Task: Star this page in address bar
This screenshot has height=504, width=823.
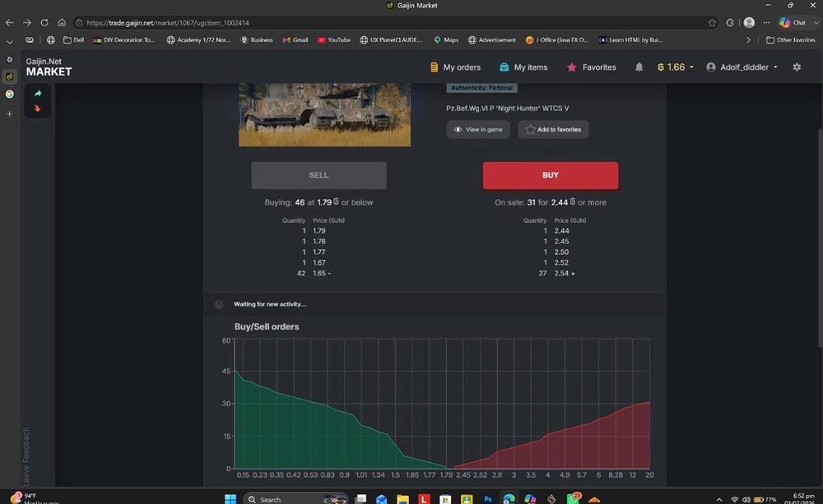Action: point(712,22)
